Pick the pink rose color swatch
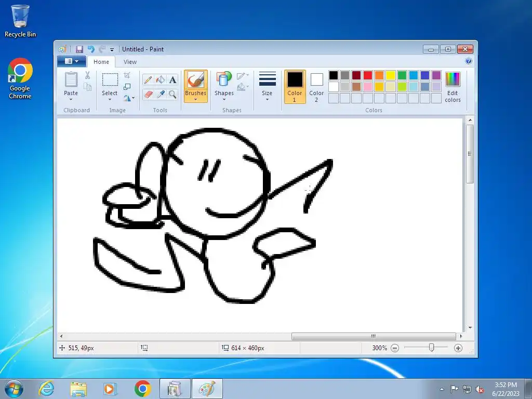This screenshot has height=399, width=532. point(368,87)
